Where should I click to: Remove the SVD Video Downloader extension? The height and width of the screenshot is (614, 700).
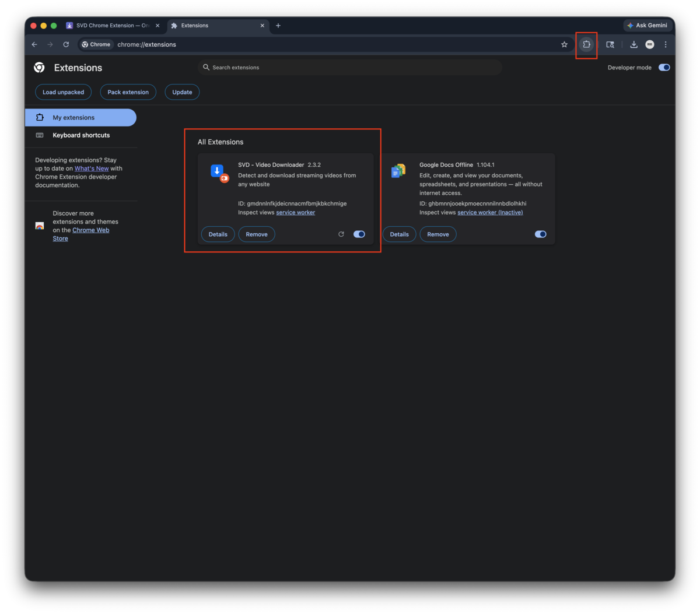[x=257, y=234]
